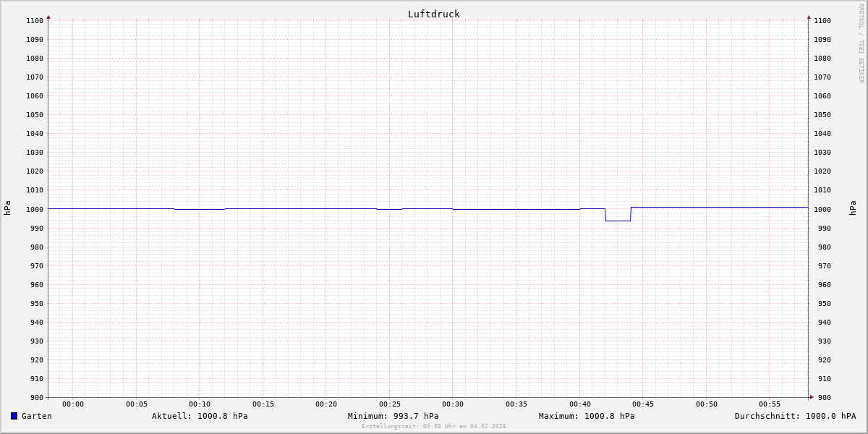Click the red arrow at the time axis end

pos(812,397)
